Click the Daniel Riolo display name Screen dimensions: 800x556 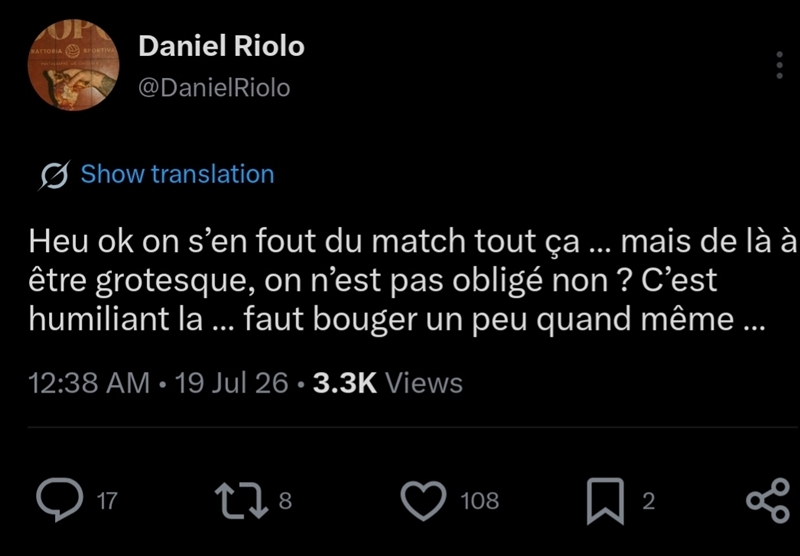tap(221, 46)
